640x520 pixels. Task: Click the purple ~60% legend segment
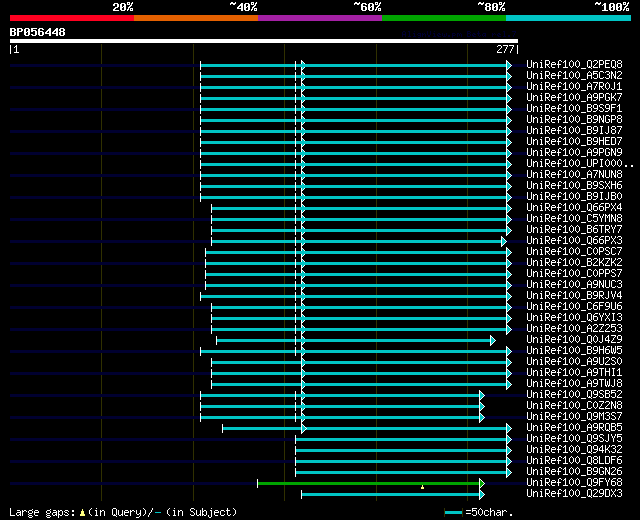(x=320, y=18)
